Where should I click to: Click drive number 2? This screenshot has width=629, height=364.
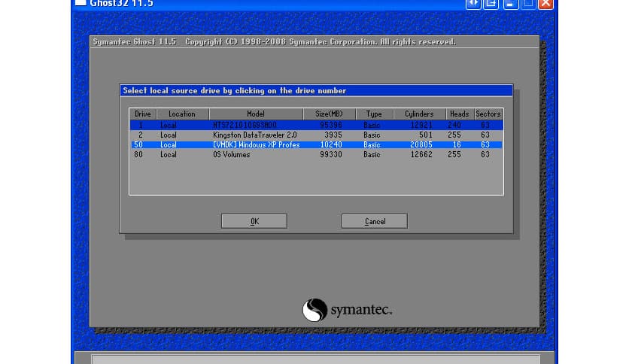pos(141,135)
